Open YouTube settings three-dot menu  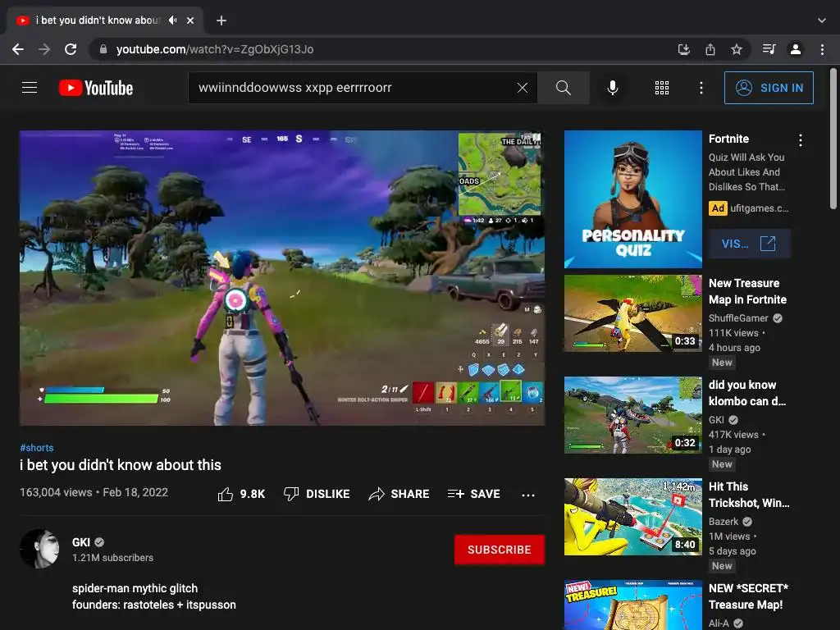701,88
